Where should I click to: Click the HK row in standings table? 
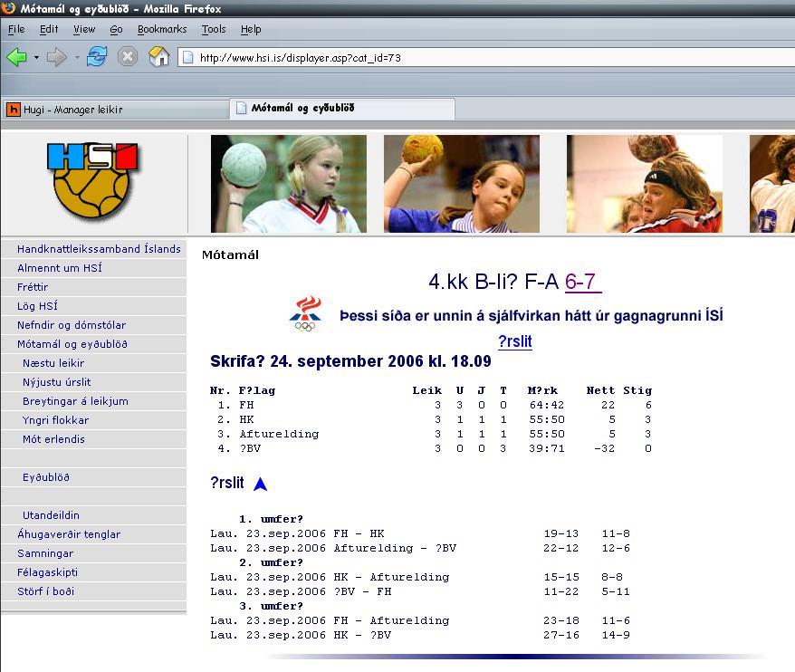[431, 419]
